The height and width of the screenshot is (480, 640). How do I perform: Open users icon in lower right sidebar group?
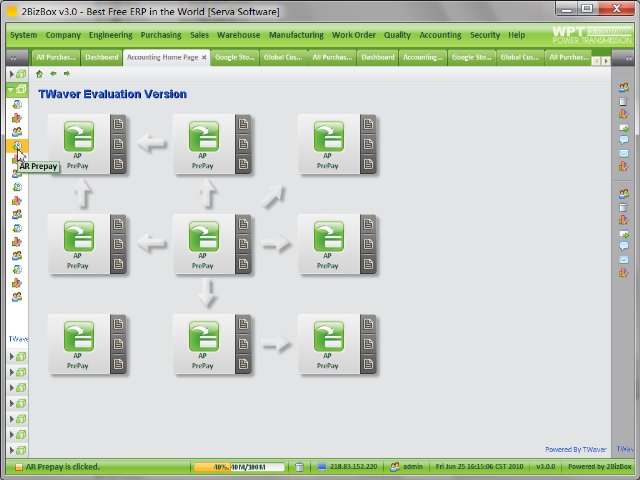click(624, 193)
